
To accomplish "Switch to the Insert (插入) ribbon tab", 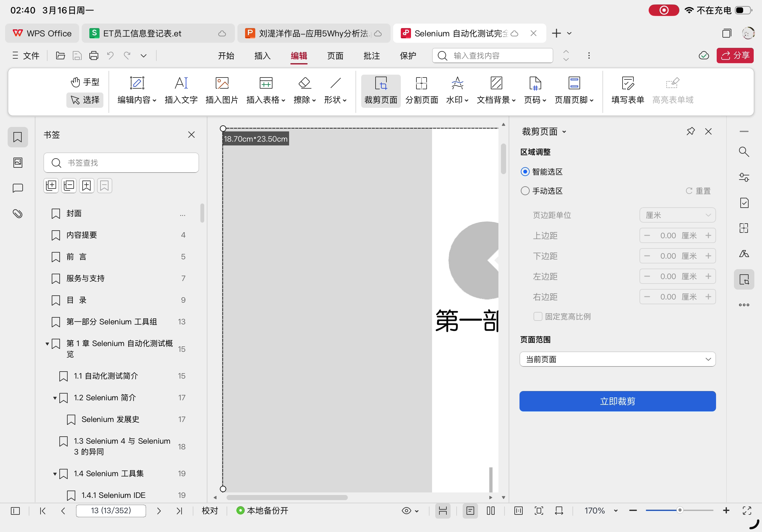I will tap(262, 56).
